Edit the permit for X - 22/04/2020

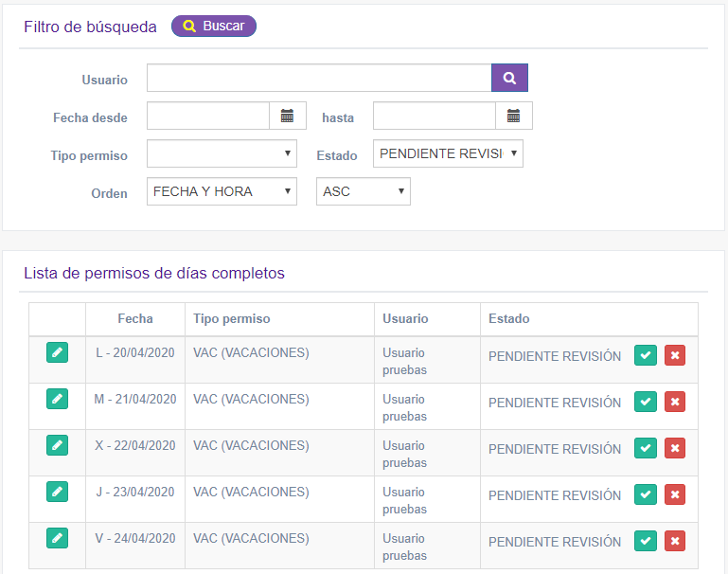[x=57, y=445]
